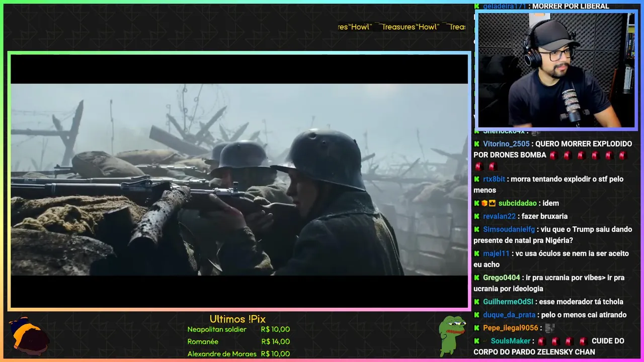Click the Pepe frog emote overlay
This screenshot has height=362, width=644.
[x=452, y=336]
